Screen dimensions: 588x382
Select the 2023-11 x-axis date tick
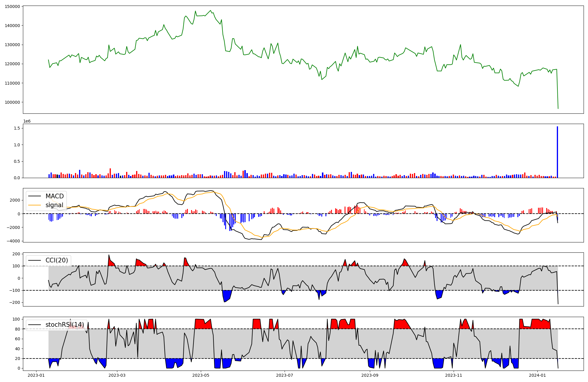click(454, 375)
